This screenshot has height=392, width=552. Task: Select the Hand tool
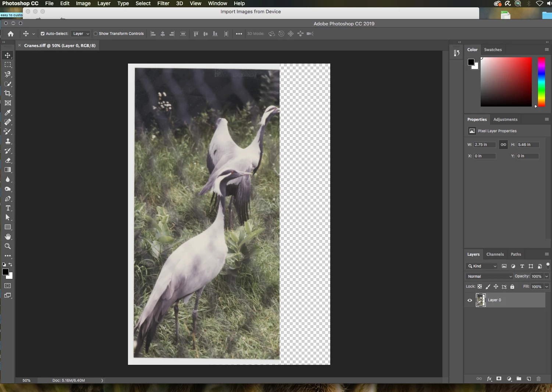point(8,237)
